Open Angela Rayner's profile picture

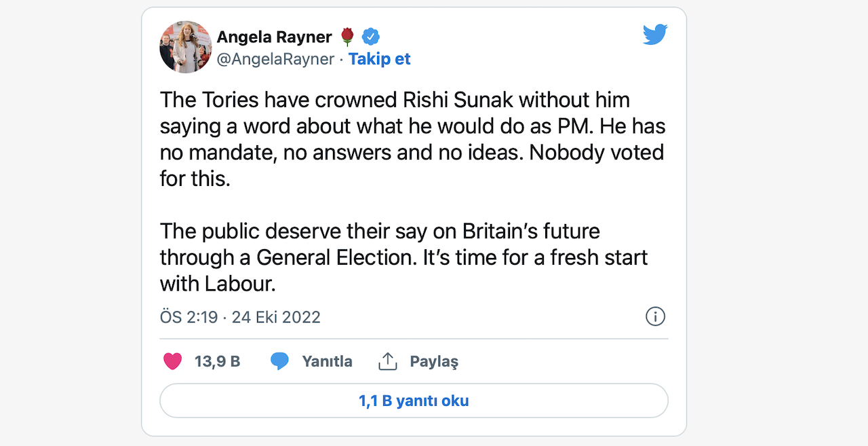point(186,47)
